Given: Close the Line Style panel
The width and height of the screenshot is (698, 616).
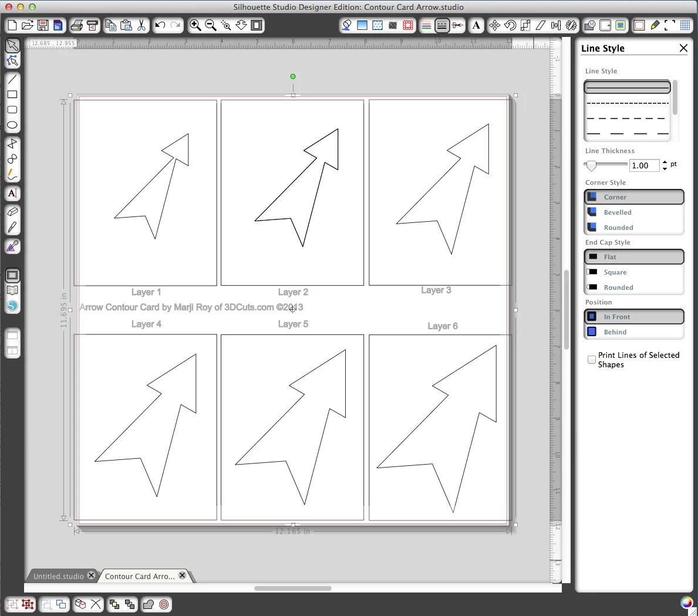Looking at the screenshot, I should tap(683, 48).
